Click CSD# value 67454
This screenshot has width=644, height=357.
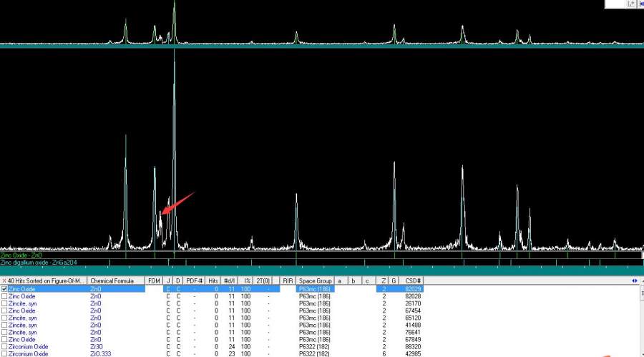click(x=413, y=310)
